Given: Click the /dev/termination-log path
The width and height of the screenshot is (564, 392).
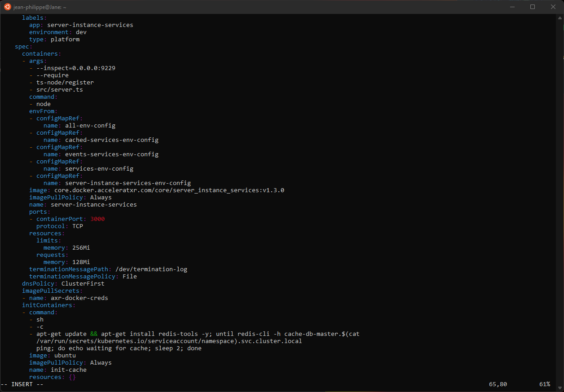Looking at the screenshot, I should (151, 269).
